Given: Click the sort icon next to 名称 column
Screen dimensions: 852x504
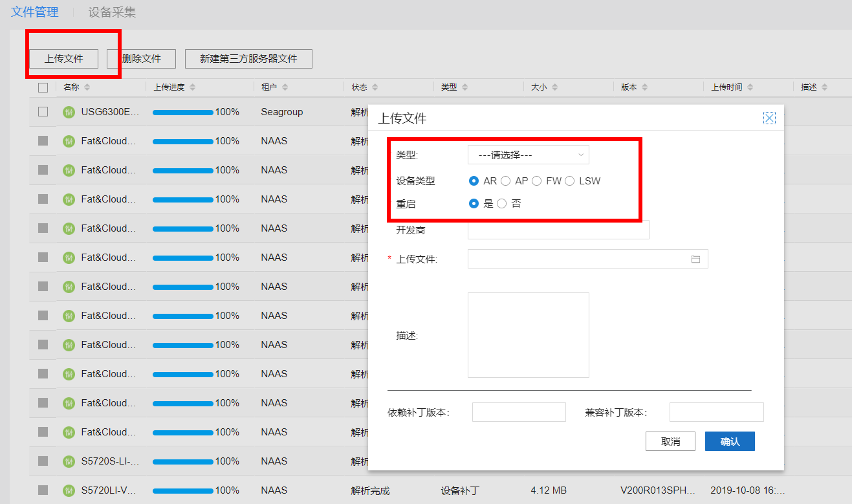Looking at the screenshot, I should click(x=87, y=87).
